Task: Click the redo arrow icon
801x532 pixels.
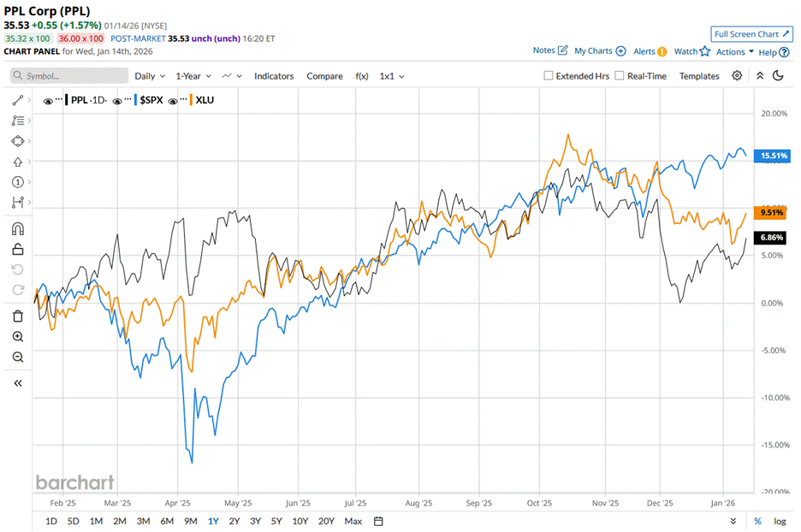Action: [x=18, y=290]
